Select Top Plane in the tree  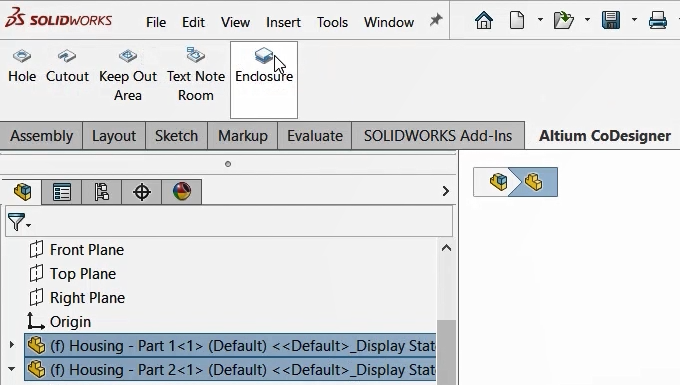pos(83,274)
